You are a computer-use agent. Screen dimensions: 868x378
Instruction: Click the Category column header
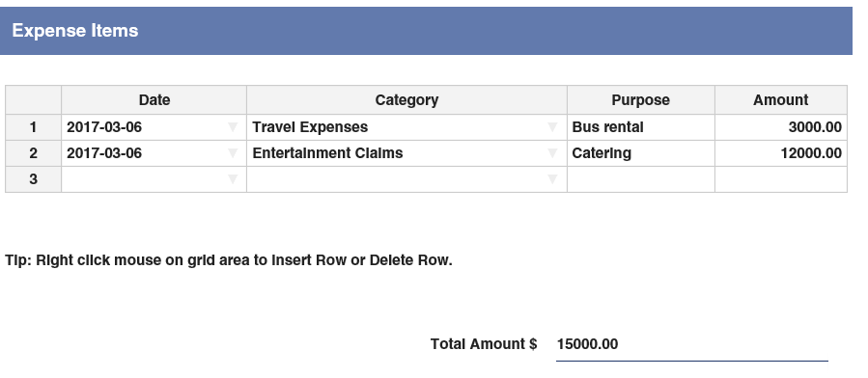tap(406, 100)
